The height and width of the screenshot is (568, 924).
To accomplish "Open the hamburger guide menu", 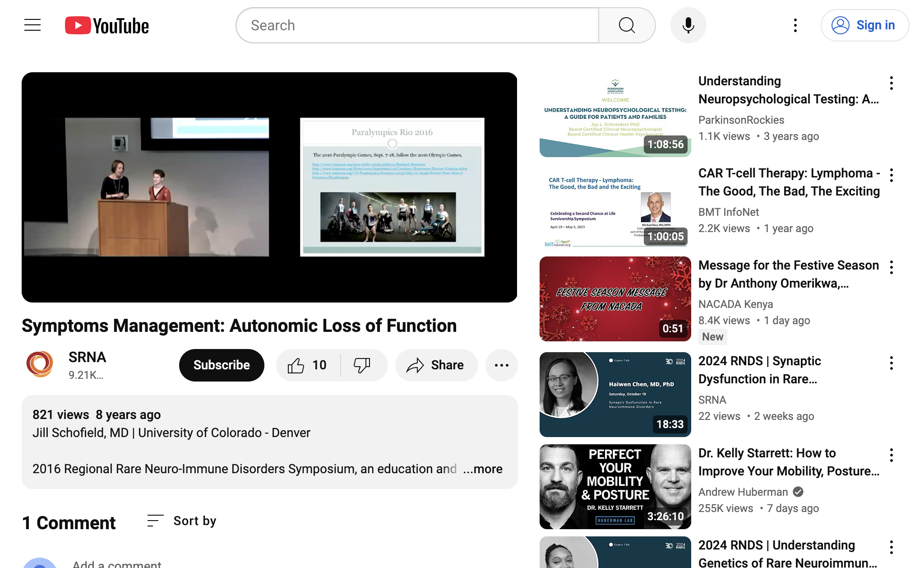I will click(x=32, y=25).
